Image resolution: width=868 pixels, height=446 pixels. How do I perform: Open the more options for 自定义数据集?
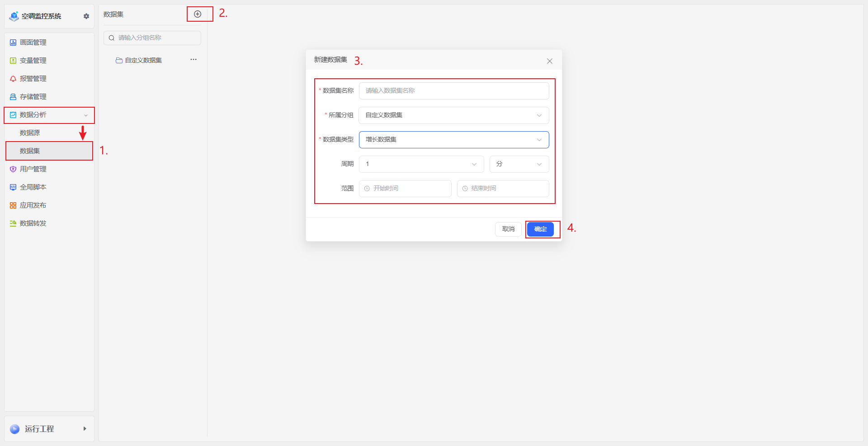193,60
